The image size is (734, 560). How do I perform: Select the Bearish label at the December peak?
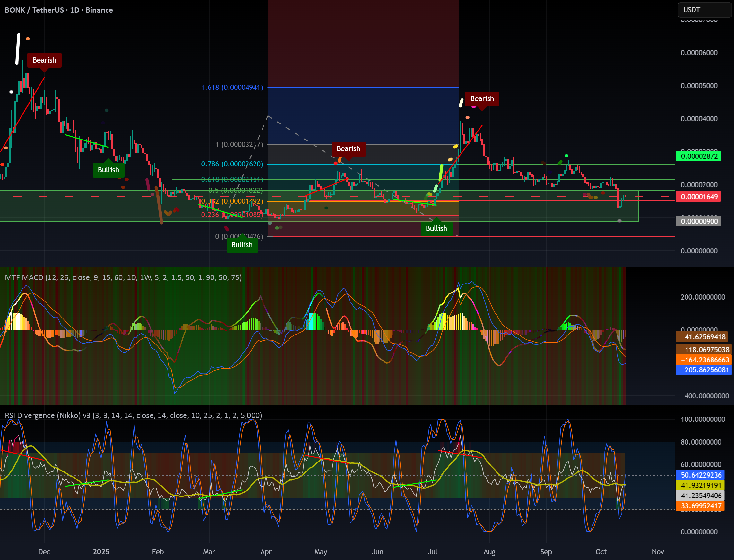[44, 60]
